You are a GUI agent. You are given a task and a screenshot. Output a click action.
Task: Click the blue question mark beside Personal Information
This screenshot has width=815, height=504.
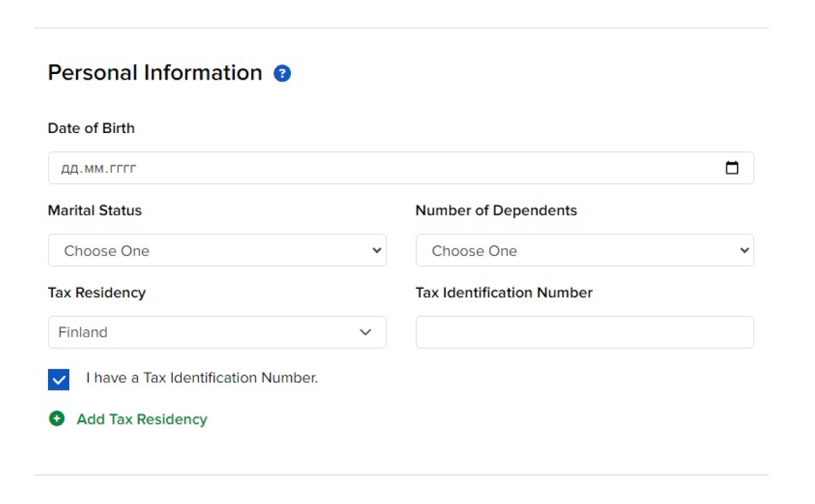[282, 73]
